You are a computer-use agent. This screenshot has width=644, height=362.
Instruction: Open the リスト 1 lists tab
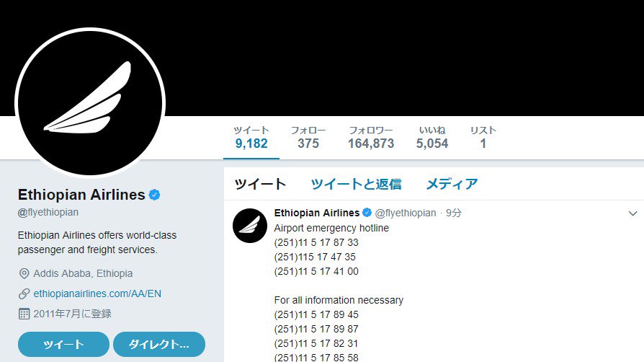coord(483,138)
